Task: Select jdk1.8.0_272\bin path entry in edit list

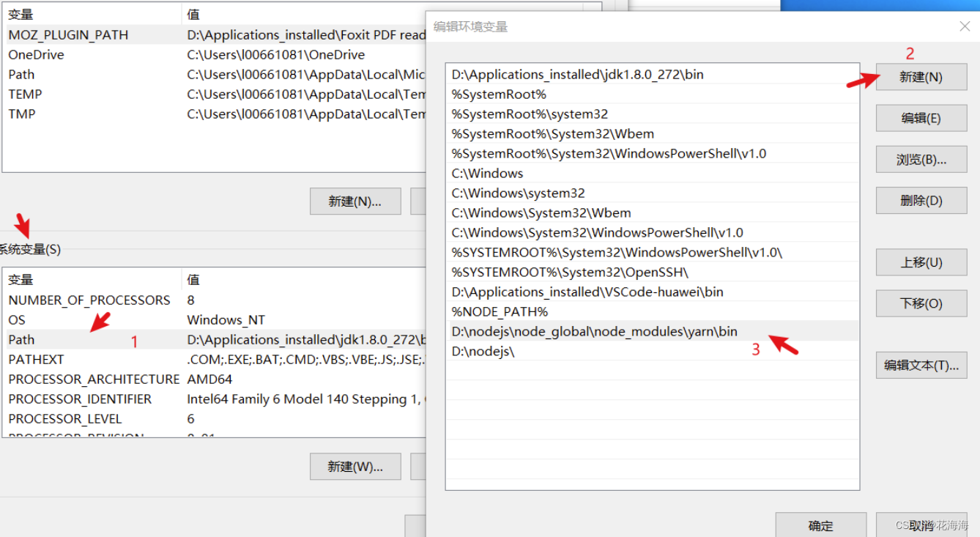Action: 652,74
